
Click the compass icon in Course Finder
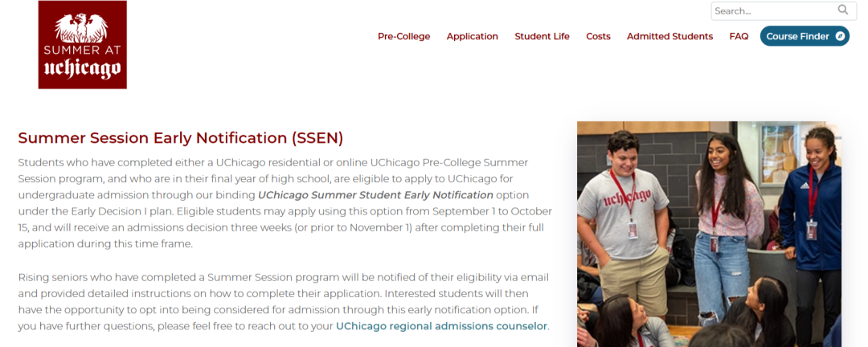point(840,36)
